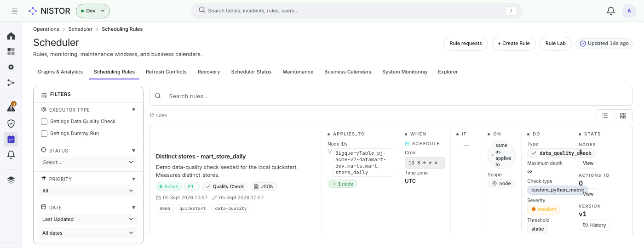The height and width of the screenshot is (248, 644).
Task: Click the Updated 14s ago refresh chip
Action: tap(604, 43)
